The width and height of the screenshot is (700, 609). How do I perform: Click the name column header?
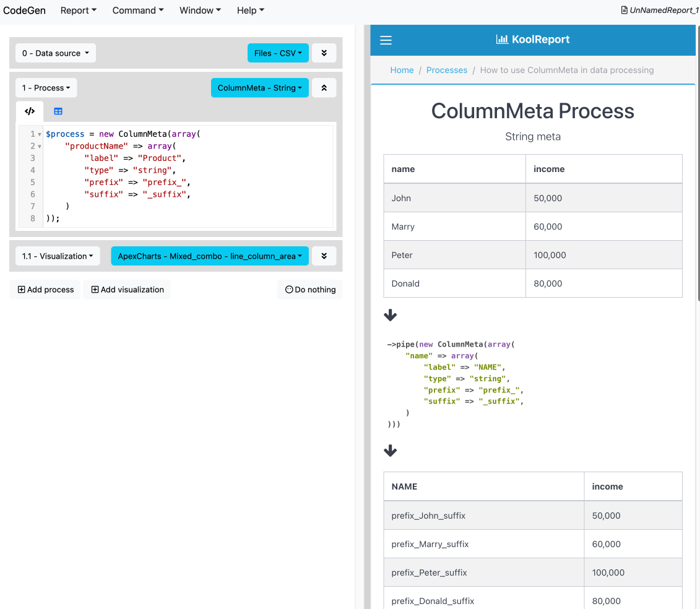(454, 169)
